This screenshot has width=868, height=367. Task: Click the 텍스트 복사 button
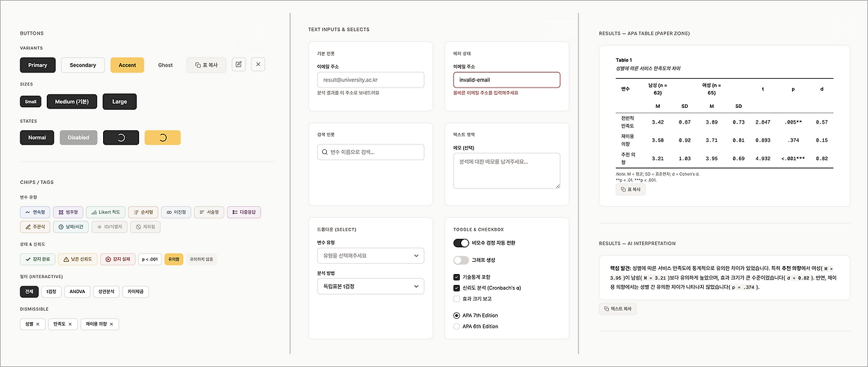(618, 309)
